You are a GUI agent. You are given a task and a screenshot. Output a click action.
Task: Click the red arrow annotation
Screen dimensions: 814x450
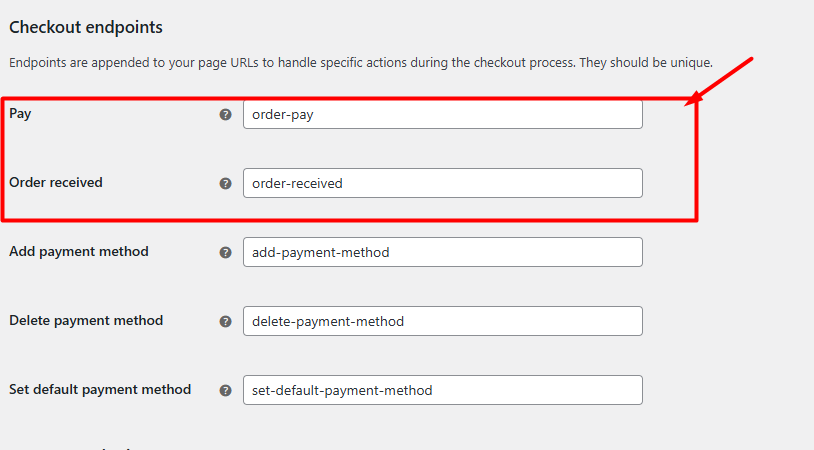click(718, 80)
